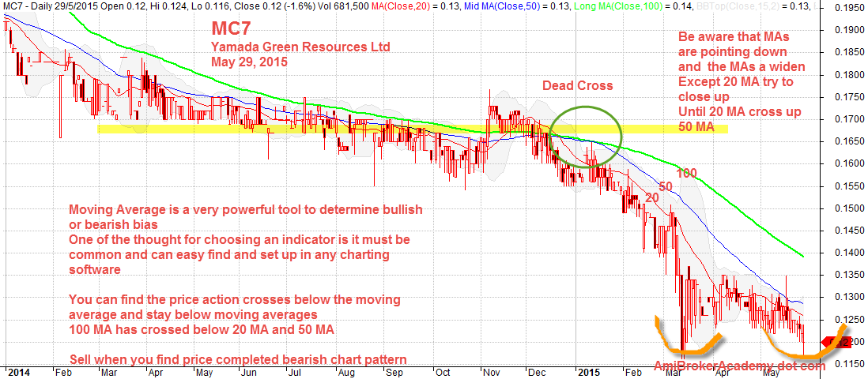Click the Jun month label on time axis

click(250, 373)
